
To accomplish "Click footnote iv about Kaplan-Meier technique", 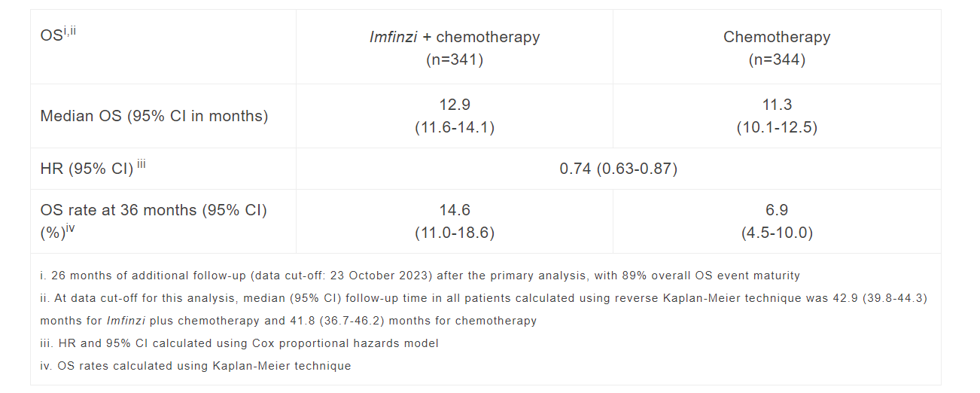I will [196, 366].
